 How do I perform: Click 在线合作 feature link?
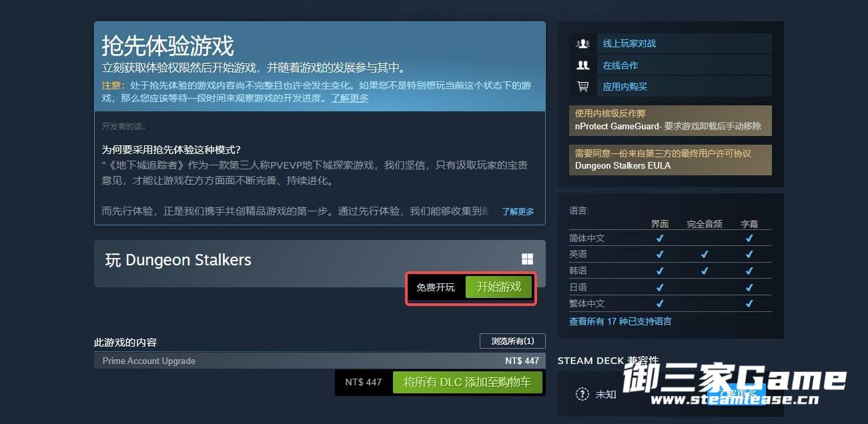pyautogui.click(x=620, y=65)
